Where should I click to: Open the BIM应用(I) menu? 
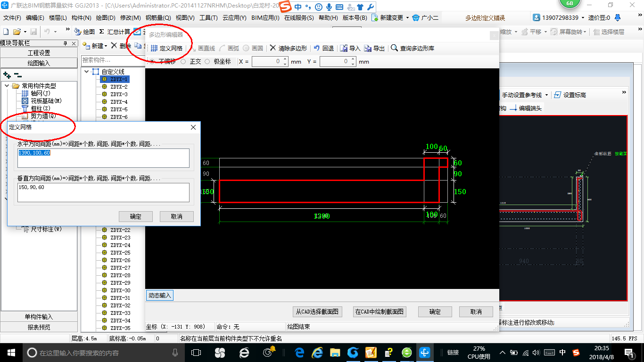point(265,18)
